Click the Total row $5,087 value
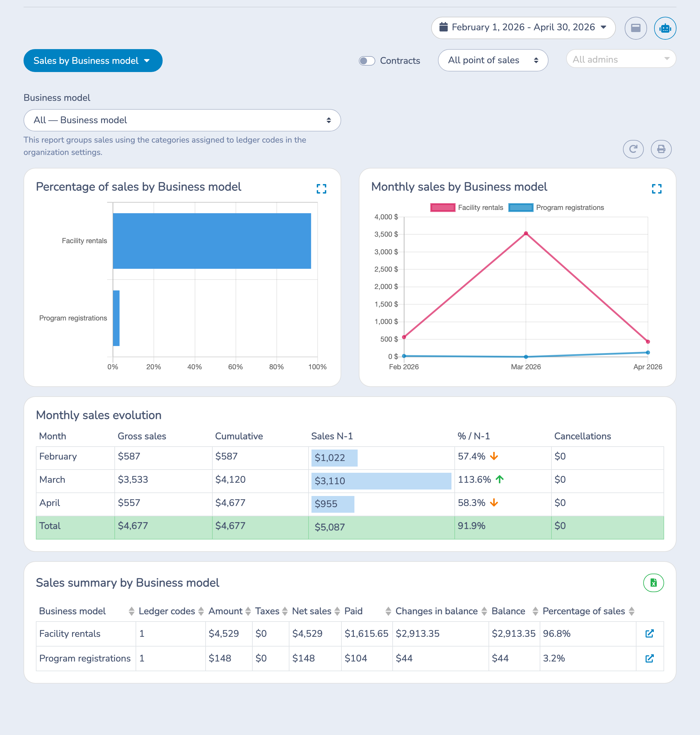This screenshot has width=700, height=735. [330, 527]
